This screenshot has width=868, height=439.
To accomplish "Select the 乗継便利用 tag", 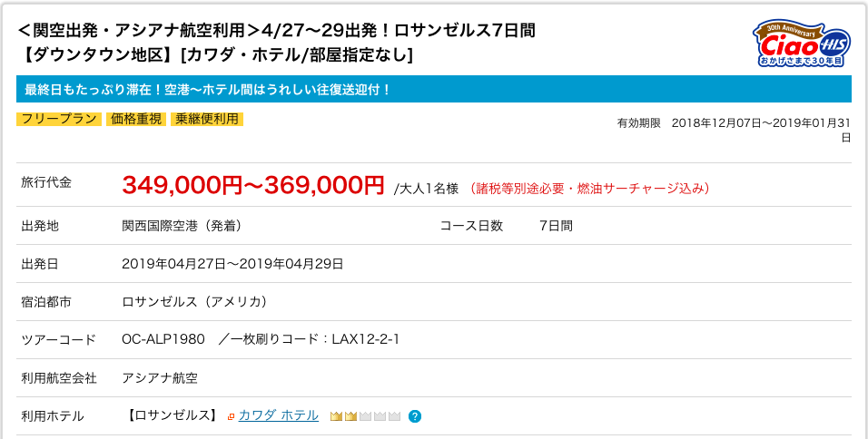I will 207,119.
